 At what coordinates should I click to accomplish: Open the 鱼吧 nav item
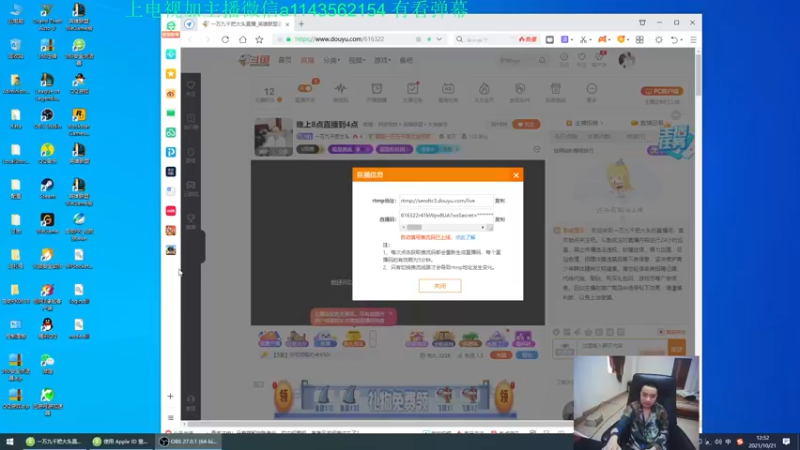406,60
